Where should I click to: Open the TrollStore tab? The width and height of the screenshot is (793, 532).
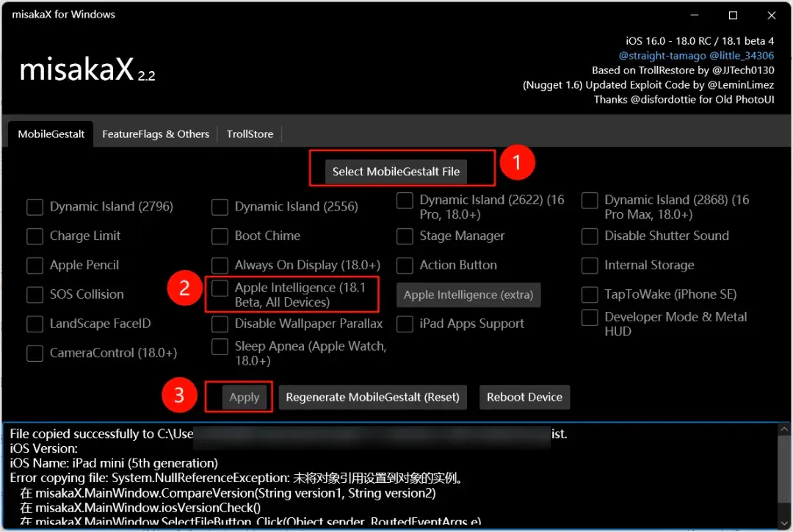click(250, 134)
